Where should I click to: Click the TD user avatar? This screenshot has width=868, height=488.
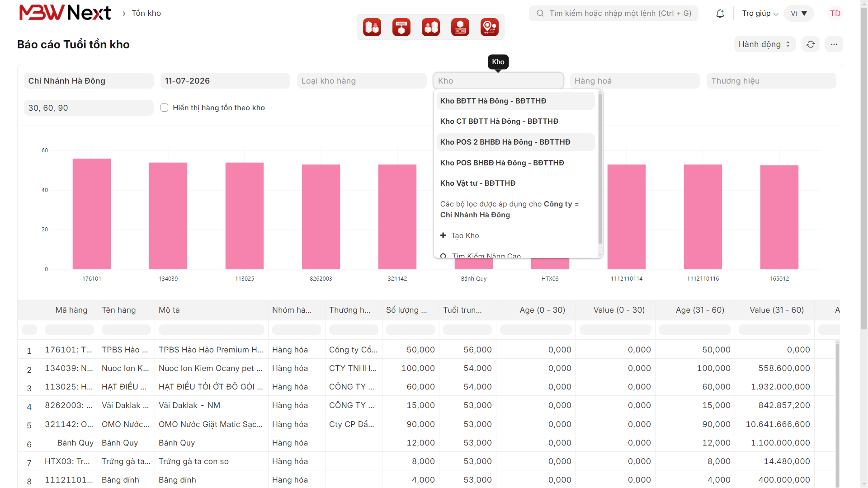835,14
